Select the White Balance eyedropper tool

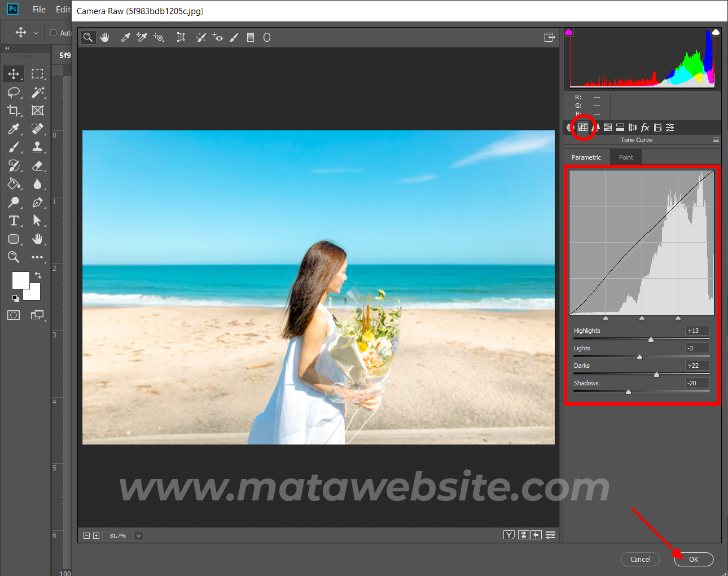click(125, 37)
